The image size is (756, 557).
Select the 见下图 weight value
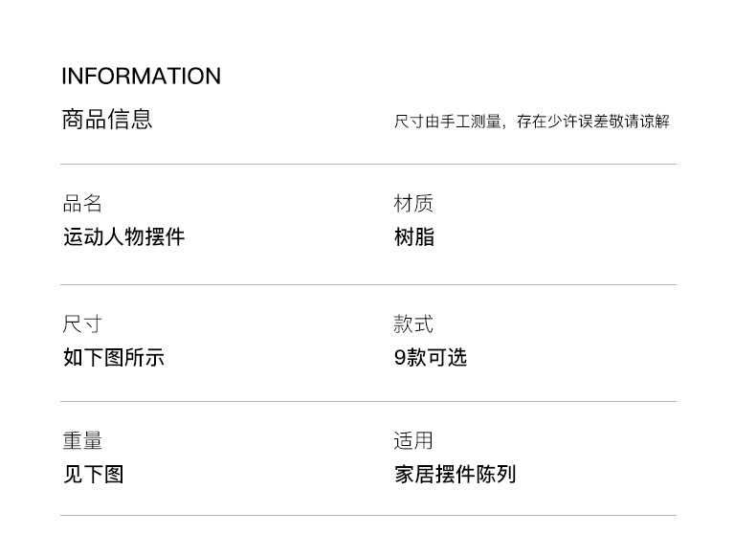[x=94, y=474]
